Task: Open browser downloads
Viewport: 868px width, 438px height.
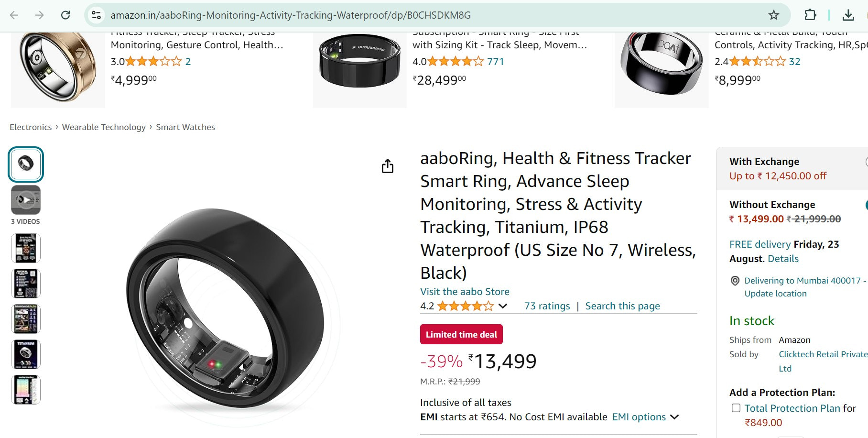Action: coord(848,15)
